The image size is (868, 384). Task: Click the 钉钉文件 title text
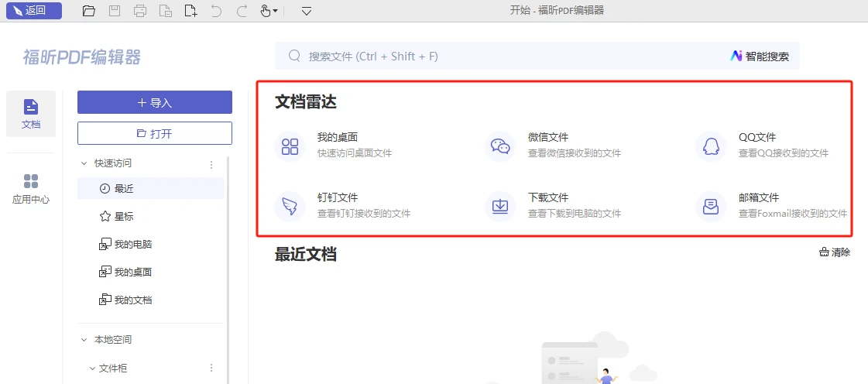pyautogui.click(x=337, y=197)
